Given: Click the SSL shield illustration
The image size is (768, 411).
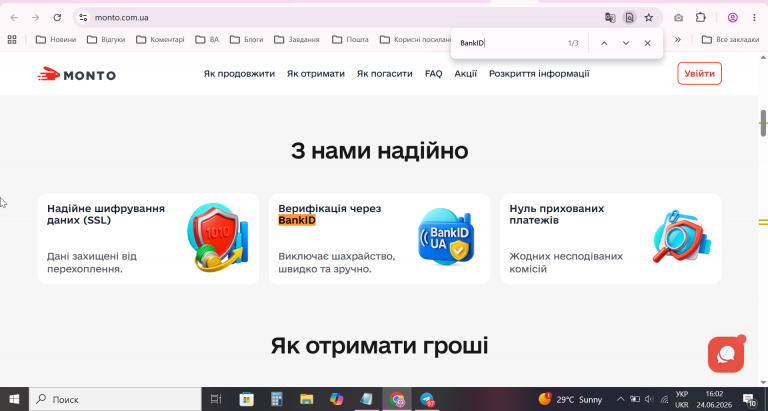Looking at the screenshot, I should 218,238.
